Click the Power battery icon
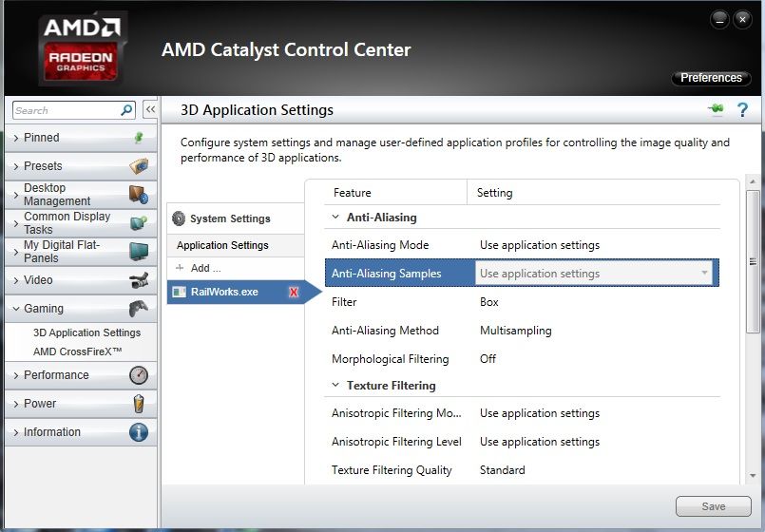 pos(139,404)
